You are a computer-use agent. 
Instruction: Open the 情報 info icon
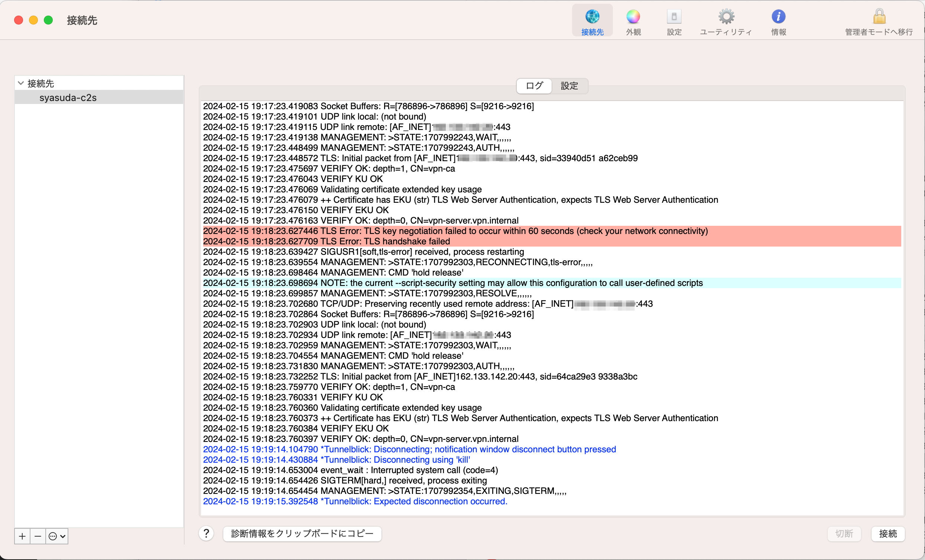pyautogui.click(x=778, y=17)
